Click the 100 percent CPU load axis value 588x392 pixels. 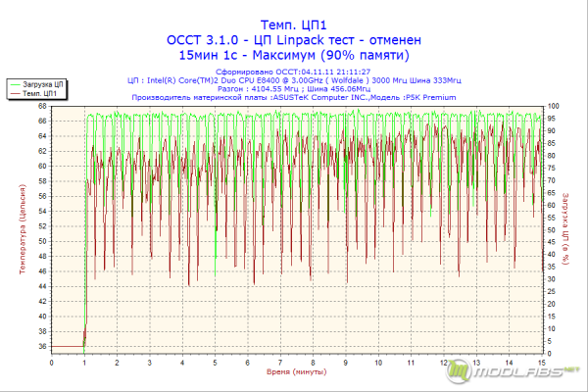tap(553, 106)
